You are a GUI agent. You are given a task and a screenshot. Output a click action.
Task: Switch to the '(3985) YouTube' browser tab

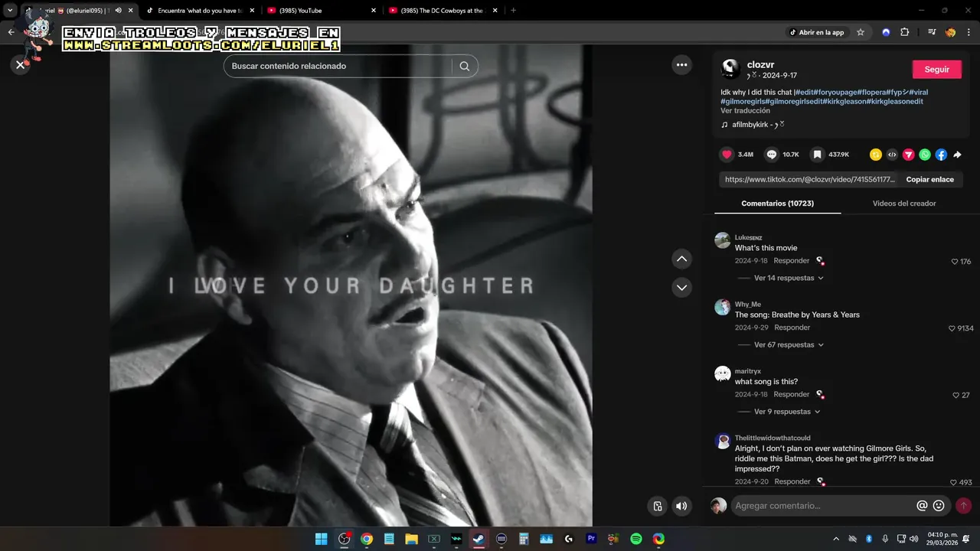(320, 11)
